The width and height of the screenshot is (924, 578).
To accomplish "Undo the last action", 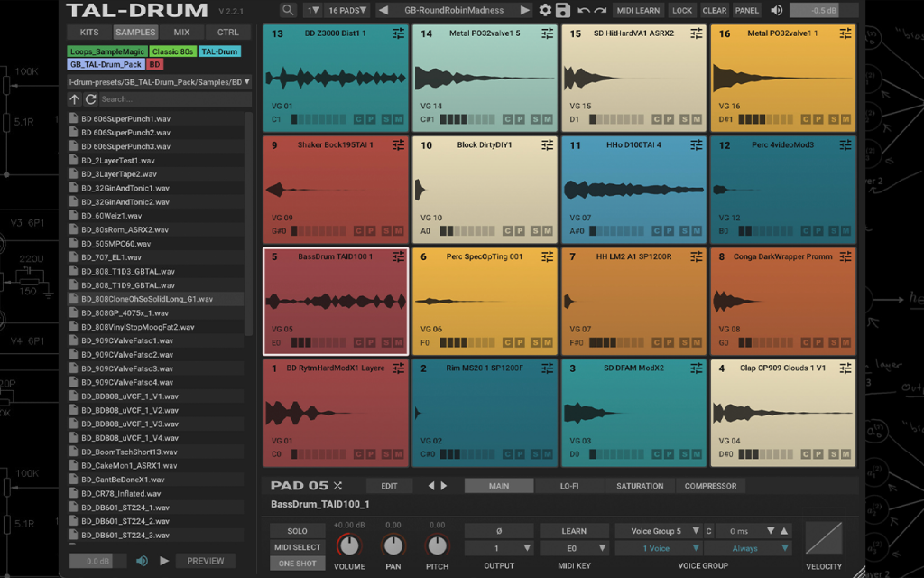I will point(584,10).
